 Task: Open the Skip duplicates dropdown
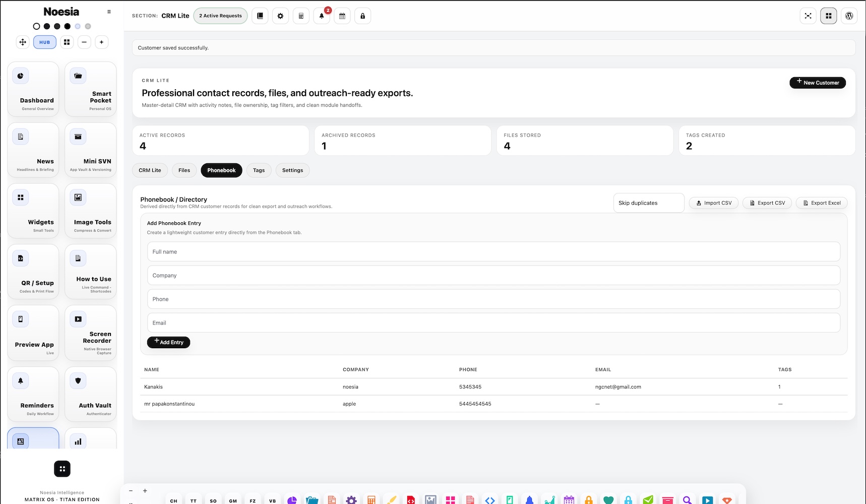(x=649, y=203)
